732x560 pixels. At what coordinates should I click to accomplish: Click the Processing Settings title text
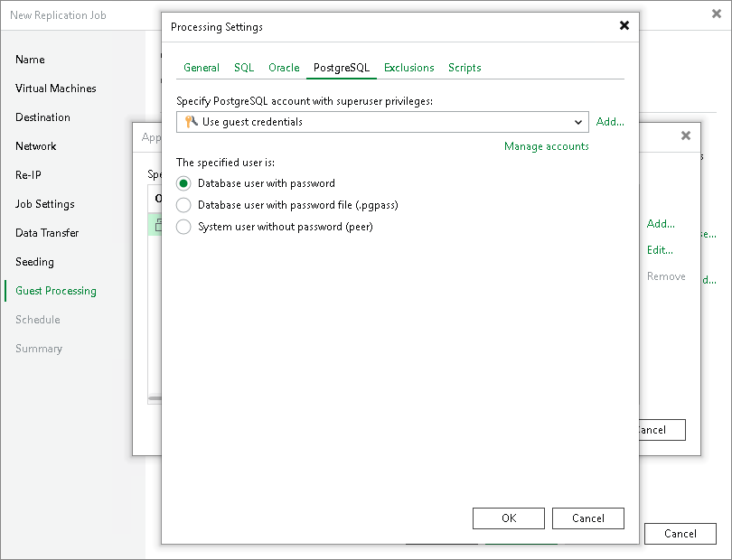point(217,27)
